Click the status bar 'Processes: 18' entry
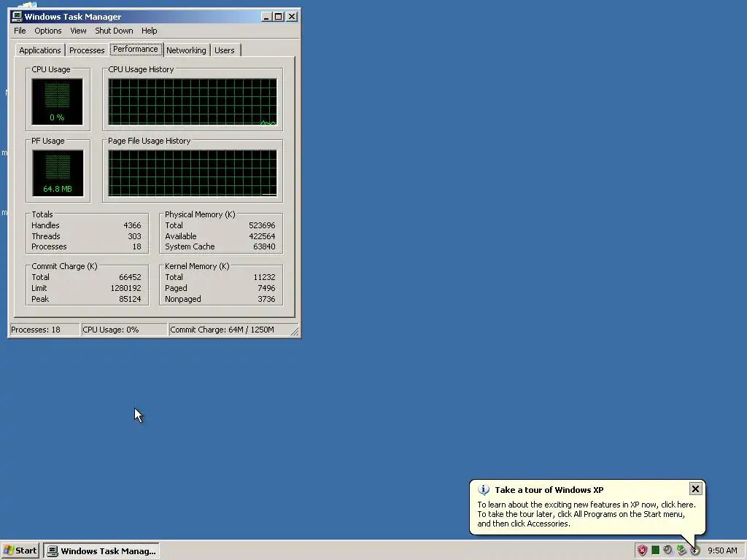The image size is (747, 560). (44, 330)
